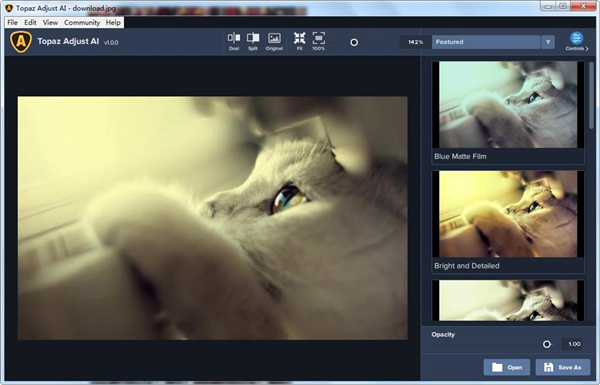Fit image to window
The height and width of the screenshot is (385, 600).
[300, 41]
